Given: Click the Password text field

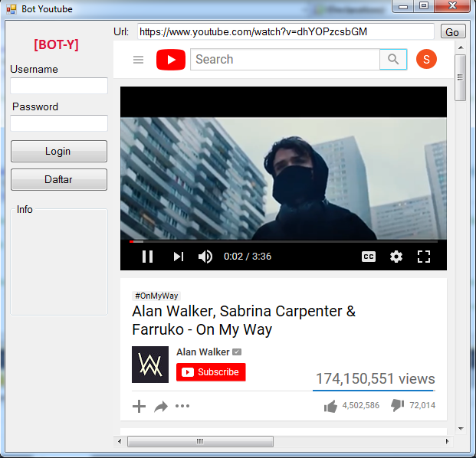Looking at the screenshot, I should (x=59, y=123).
